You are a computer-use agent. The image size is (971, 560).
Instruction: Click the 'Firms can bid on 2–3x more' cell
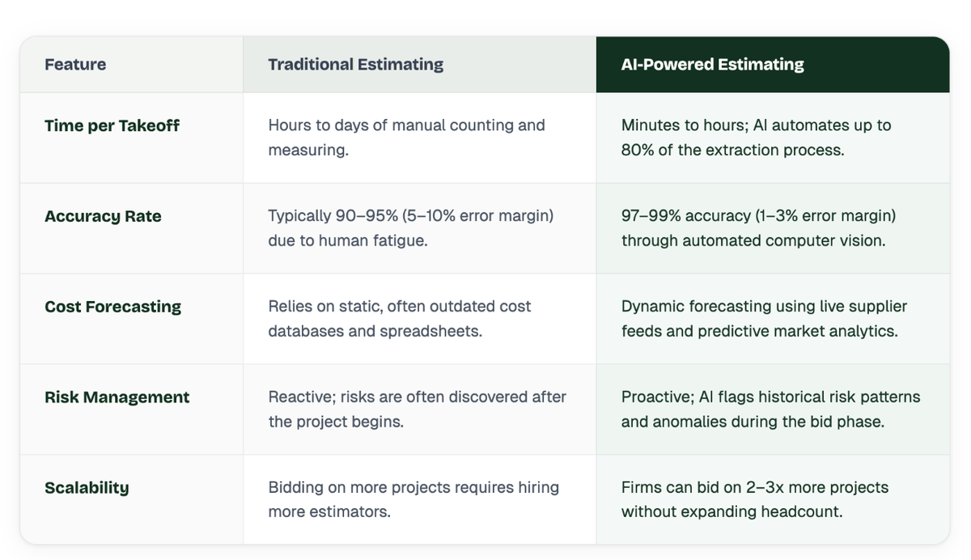(x=773, y=499)
